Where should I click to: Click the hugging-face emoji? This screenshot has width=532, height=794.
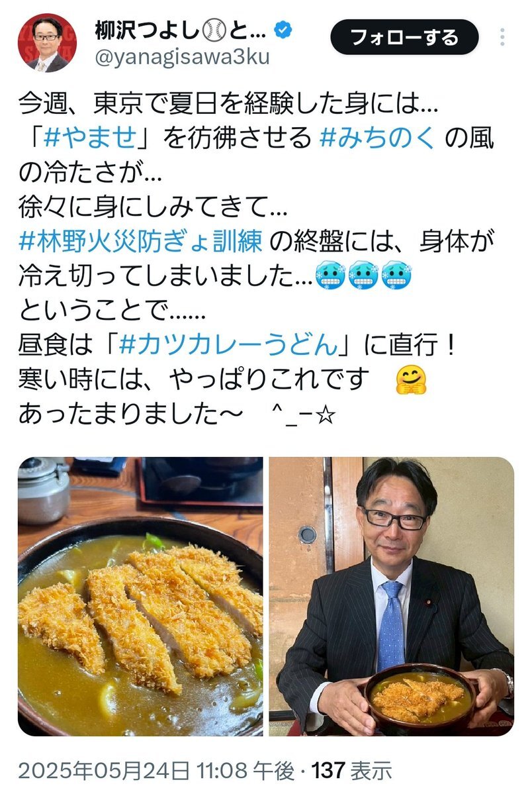tap(410, 380)
